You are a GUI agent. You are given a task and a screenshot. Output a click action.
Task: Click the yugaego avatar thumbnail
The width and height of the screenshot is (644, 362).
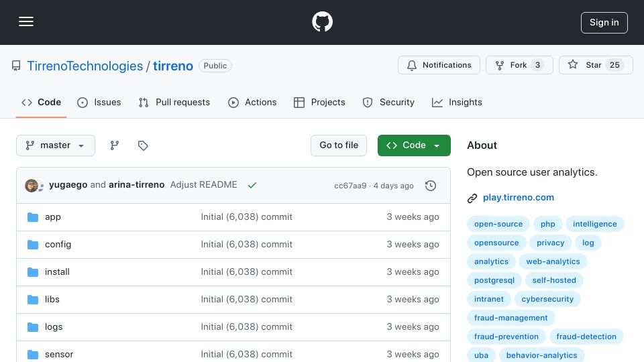(32, 186)
